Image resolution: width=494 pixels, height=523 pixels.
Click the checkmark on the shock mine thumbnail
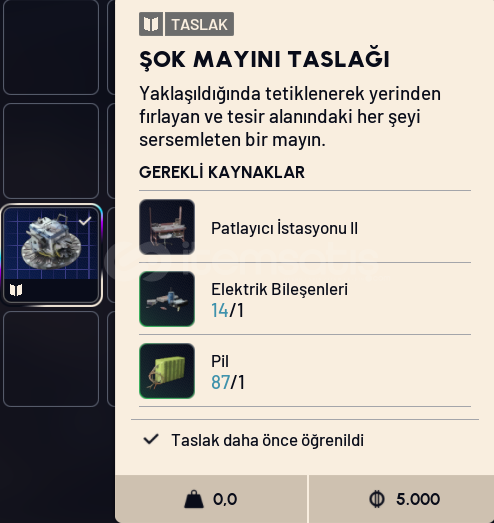pyautogui.click(x=85, y=221)
